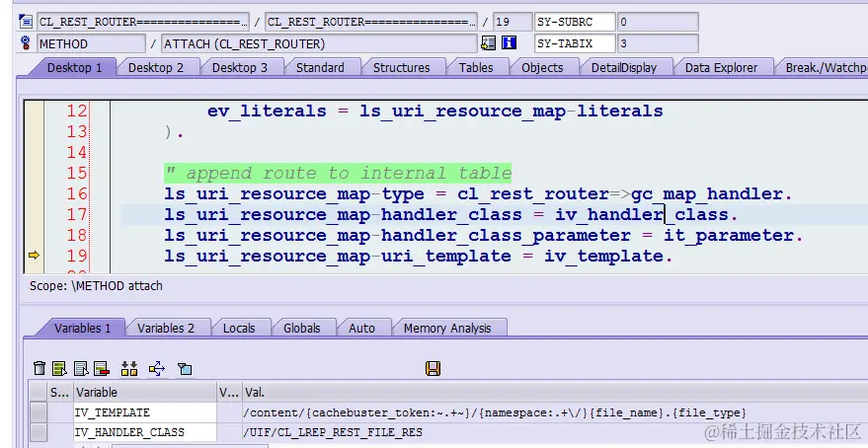Open the Structures tab

click(401, 67)
